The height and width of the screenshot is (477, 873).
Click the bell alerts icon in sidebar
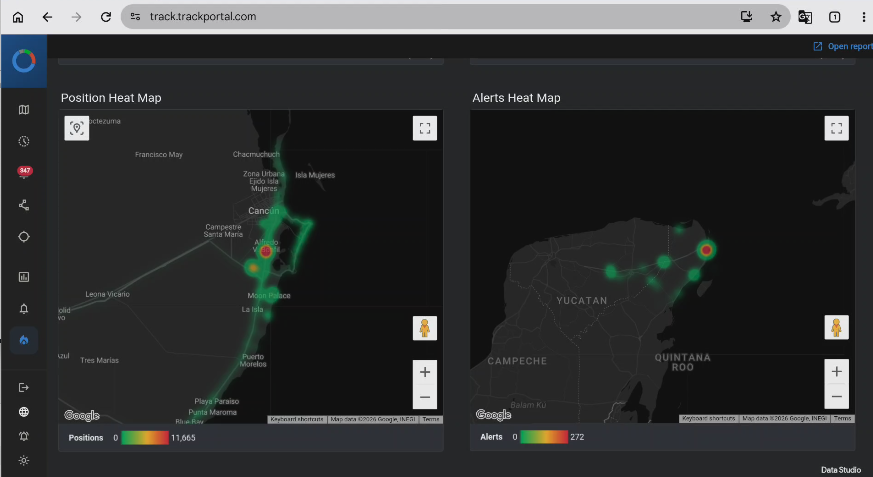(23, 309)
